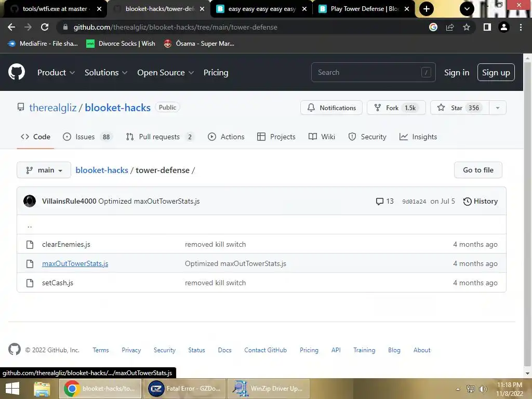This screenshot has width=532, height=399.
Task: Open the clearEnemies.js file
Action: tap(66, 244)
